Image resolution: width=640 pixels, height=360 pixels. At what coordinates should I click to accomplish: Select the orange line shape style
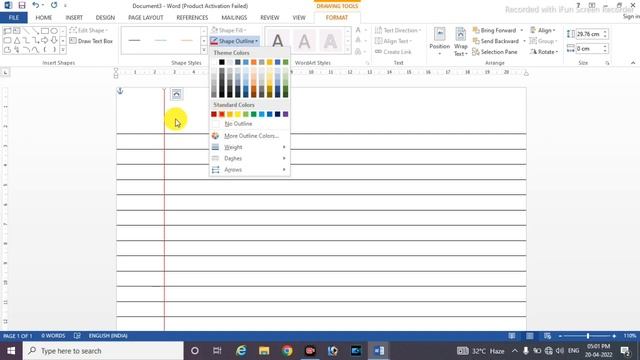tap(187, 40)
